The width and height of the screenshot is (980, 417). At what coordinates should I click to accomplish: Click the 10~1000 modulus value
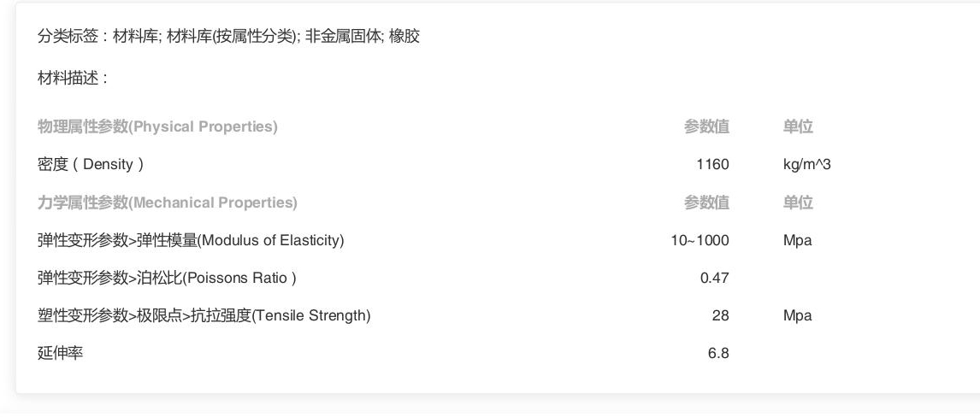[700, 240]
